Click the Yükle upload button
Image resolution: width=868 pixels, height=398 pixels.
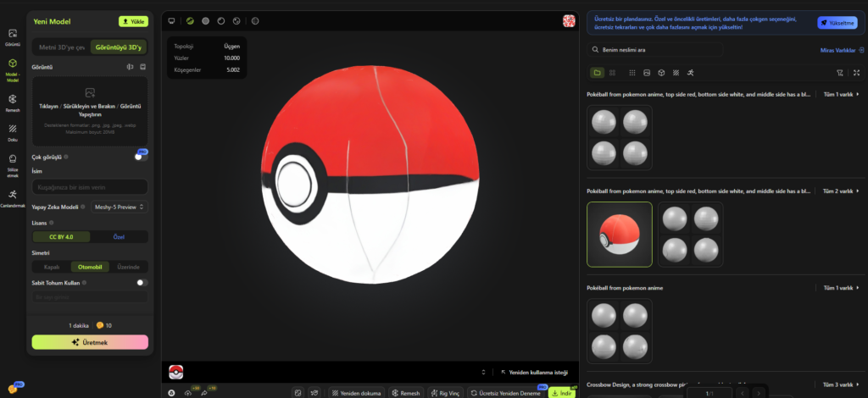pos(133,21)
